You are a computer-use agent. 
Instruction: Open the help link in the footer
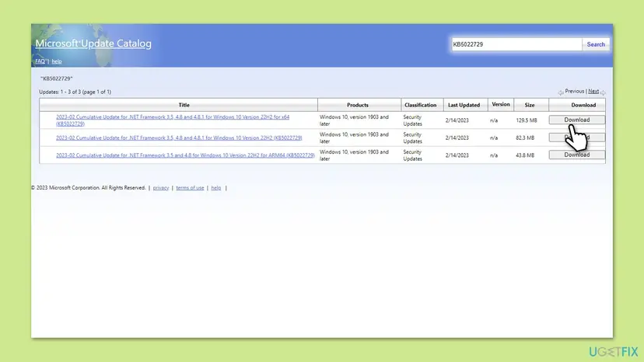(x=216, y=188)
